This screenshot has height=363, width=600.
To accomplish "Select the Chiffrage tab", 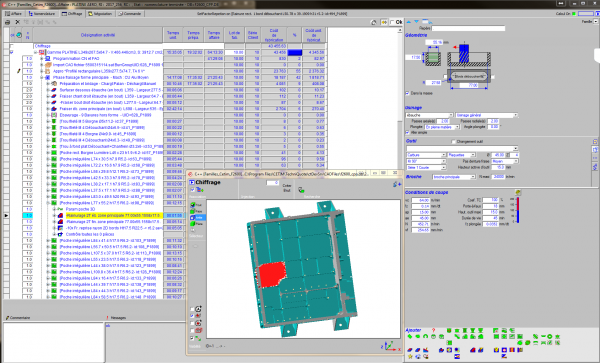I will (72, 13).
